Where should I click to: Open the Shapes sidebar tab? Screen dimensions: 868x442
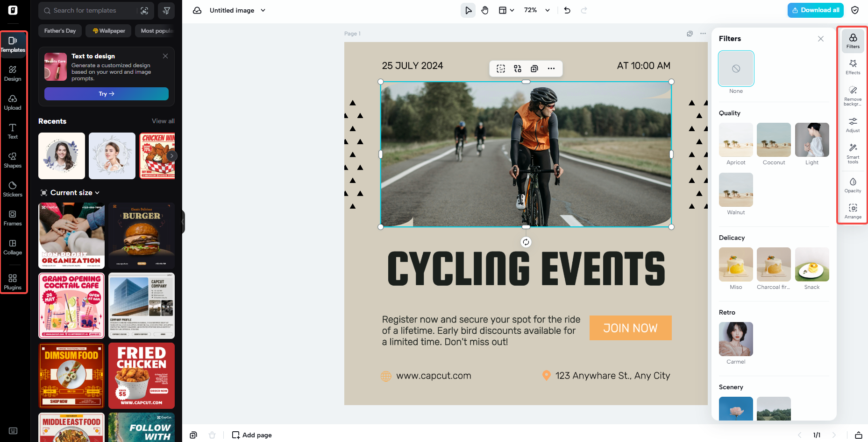click(13, 160)
